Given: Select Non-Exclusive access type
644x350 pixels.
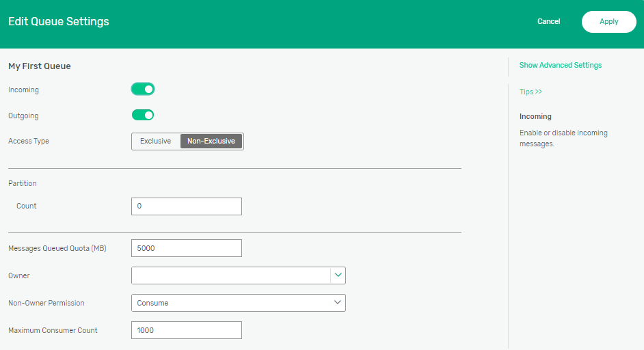Looking at the screenshot, I should pyautogui.click(x=211, y=142).
